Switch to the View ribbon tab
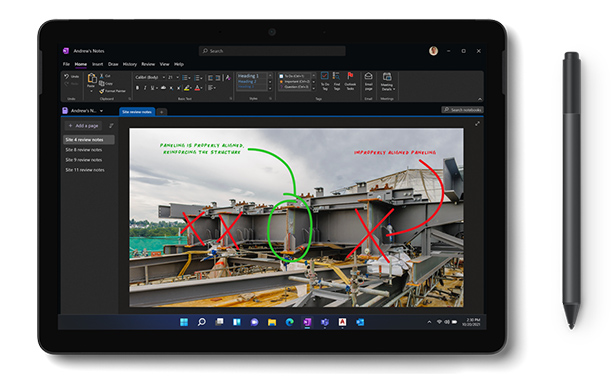 (x=164, y=64)
